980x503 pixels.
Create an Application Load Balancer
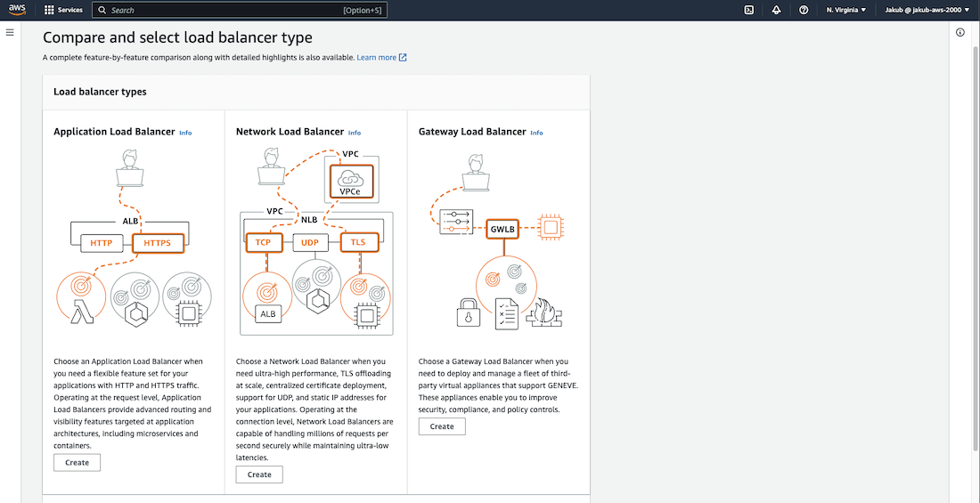coord(77,462)
